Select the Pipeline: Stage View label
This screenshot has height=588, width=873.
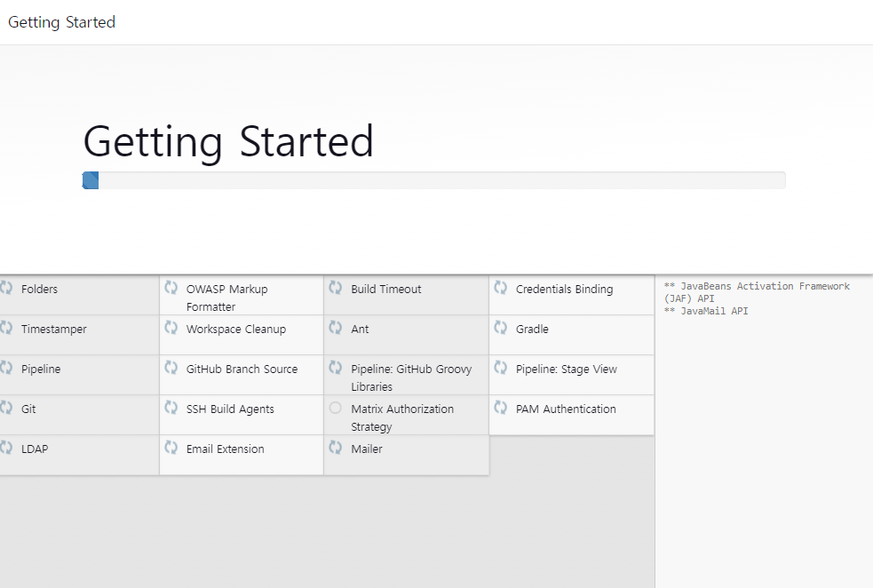(x=567, y=369)
